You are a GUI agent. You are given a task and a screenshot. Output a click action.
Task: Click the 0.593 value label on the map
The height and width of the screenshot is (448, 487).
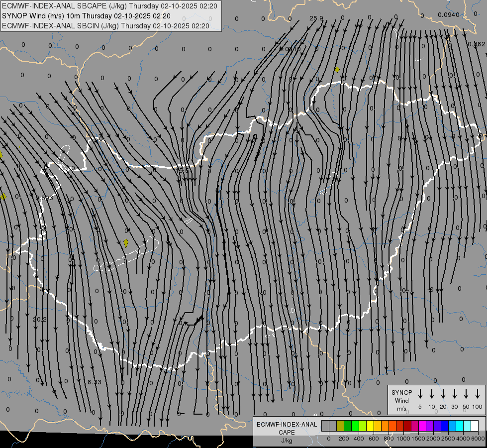(x=44, y=198)
